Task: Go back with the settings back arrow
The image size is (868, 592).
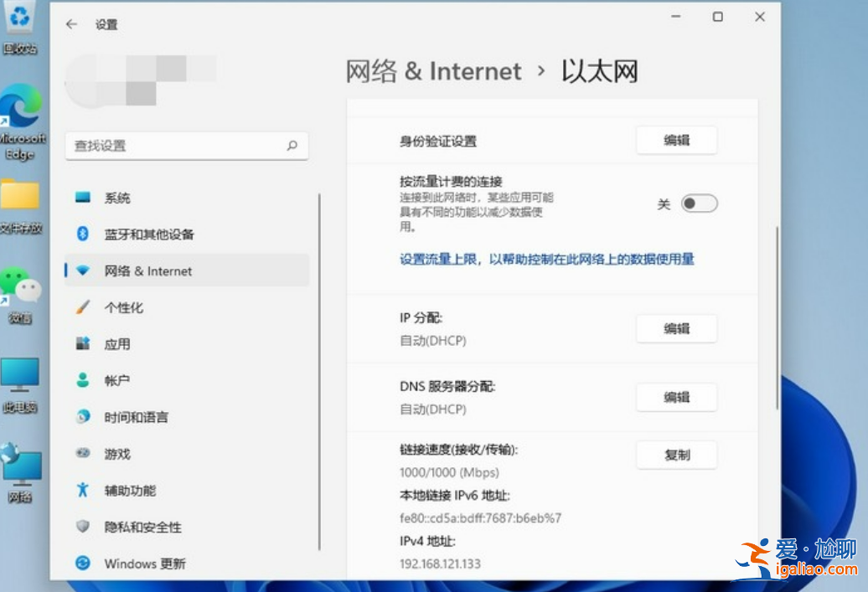Action: tap(71, 25)
